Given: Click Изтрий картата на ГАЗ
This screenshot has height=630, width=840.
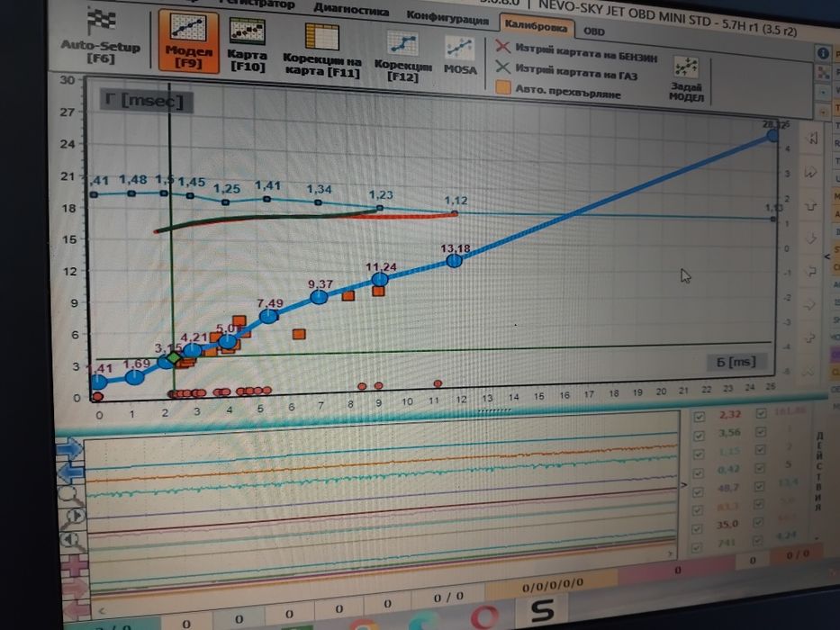Looking at the screenshot, I should (576, 72).
